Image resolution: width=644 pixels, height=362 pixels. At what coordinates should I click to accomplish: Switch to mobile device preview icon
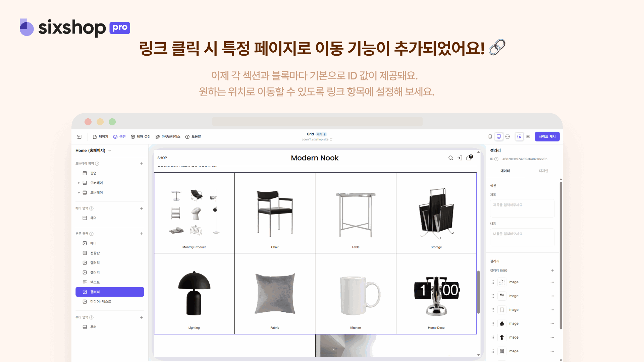click(490, 137)
